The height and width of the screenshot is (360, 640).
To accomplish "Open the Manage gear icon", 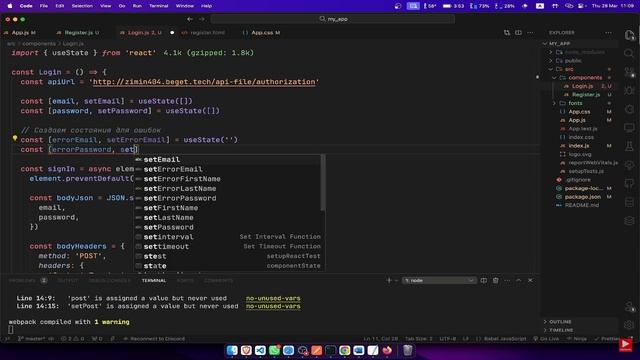I will (x=629, y=324).
